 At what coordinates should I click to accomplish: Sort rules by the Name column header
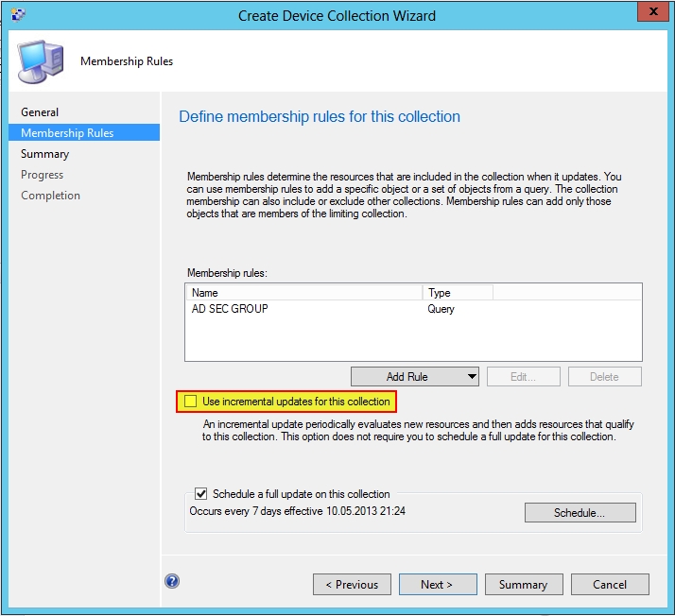coord(303,293)
